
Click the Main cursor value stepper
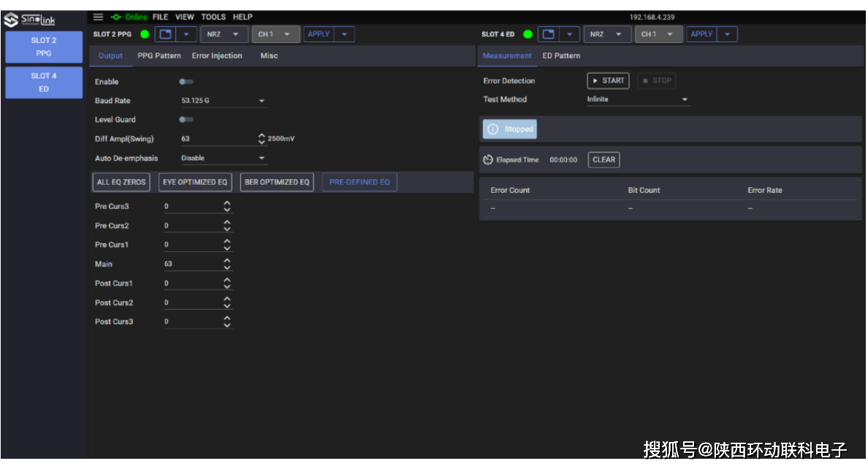tap(226, 264)
